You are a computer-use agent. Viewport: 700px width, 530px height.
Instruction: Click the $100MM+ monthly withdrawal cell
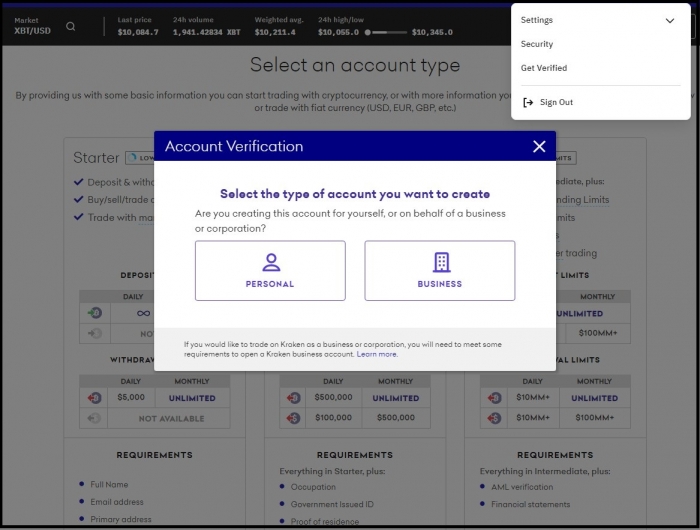pos(594,418)
